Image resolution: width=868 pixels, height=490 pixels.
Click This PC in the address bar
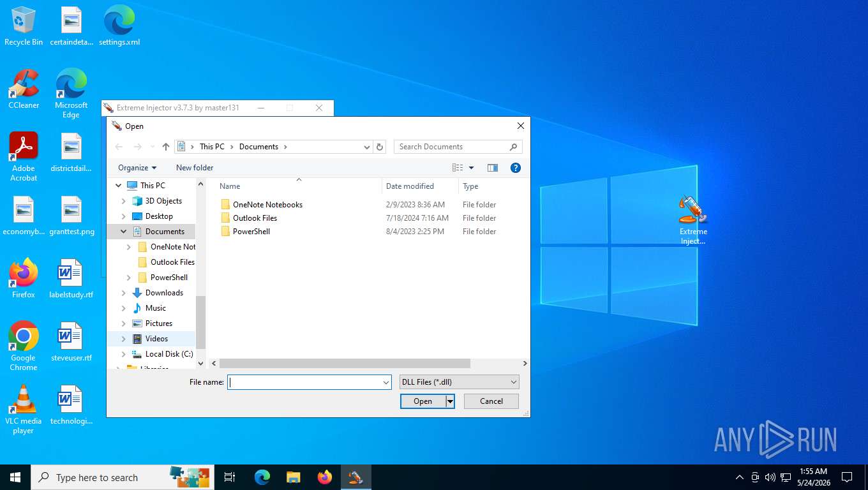coord(212,147)
